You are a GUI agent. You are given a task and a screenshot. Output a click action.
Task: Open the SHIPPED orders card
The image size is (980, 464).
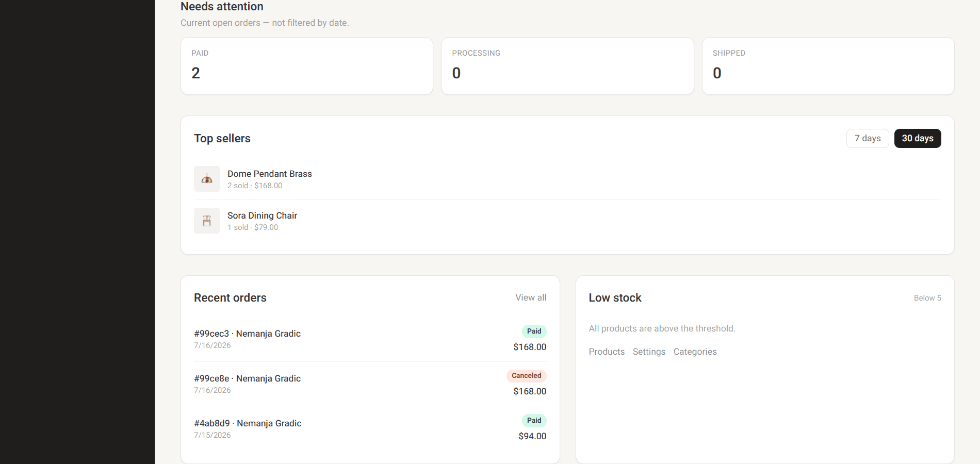pos(828,66)
